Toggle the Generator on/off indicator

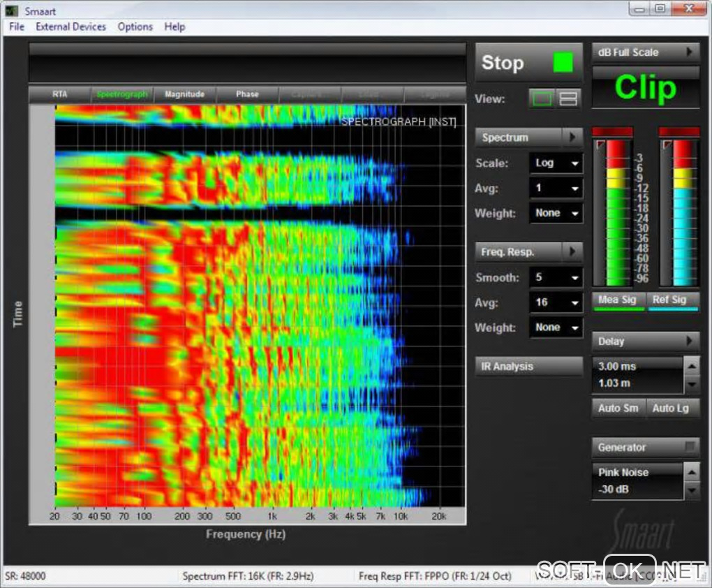(690, 447)
